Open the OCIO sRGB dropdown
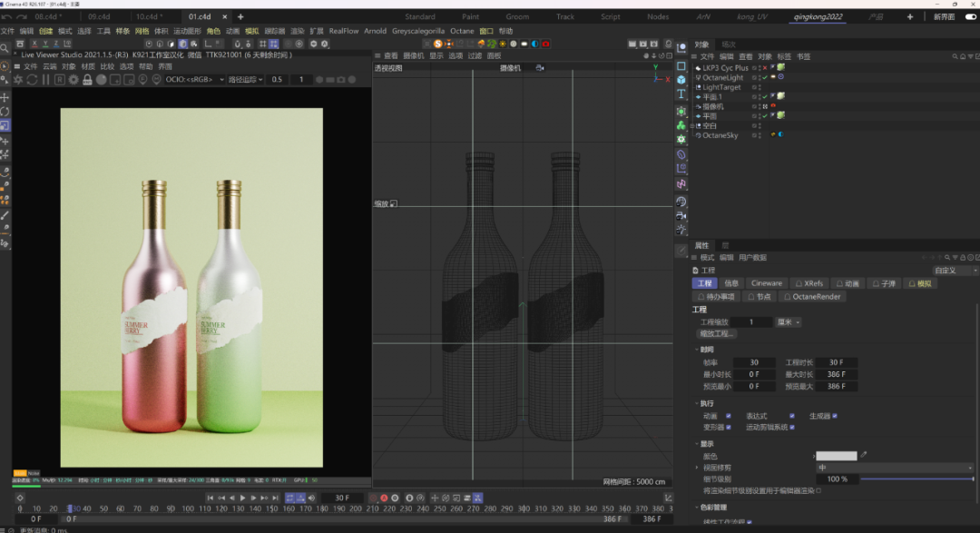980x533 pixels. [195, 79]
